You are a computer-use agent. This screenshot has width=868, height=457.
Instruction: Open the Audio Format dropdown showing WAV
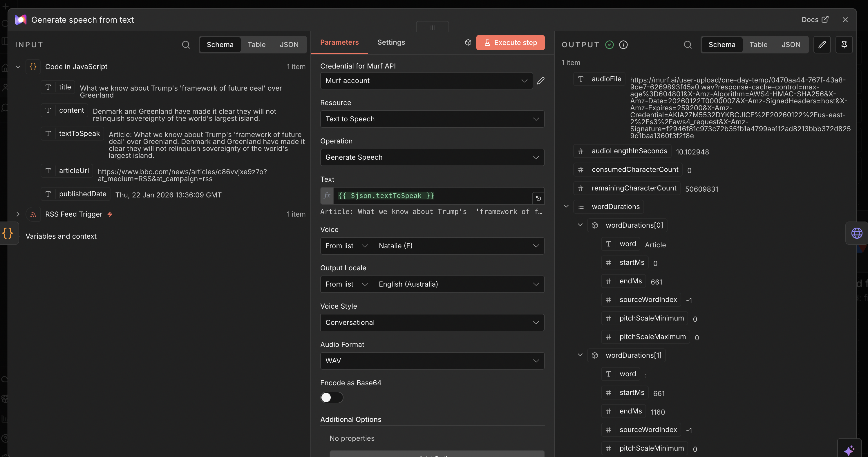click(432, 361)
